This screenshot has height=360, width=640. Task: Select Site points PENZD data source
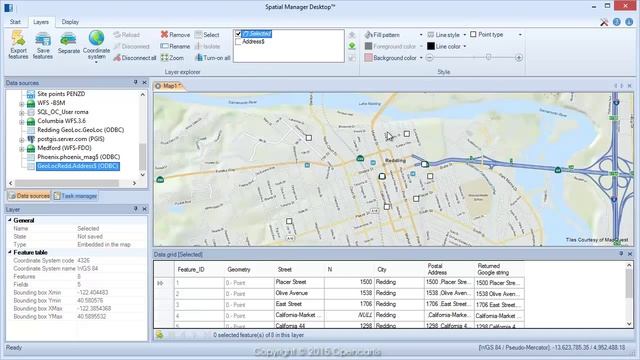coord(61,94)
